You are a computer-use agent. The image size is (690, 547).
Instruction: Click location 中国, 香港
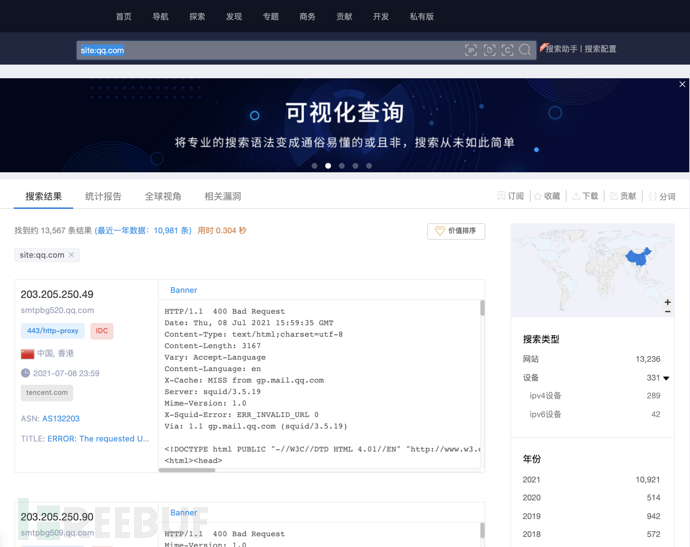55,353
